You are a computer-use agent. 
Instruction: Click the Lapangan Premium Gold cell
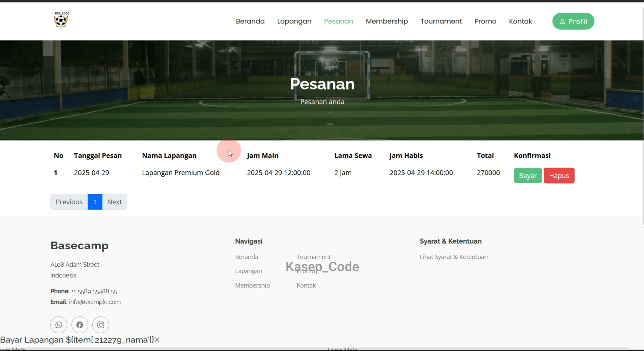181,173
